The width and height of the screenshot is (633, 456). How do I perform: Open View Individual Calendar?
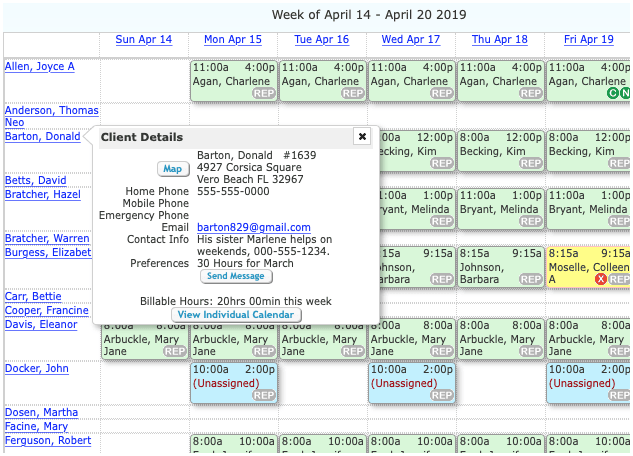(x=236, y=315)
